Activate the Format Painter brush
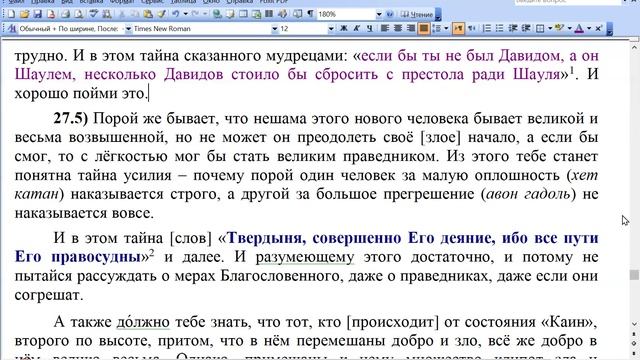The image size is (640, 360). tap(162, 14)
